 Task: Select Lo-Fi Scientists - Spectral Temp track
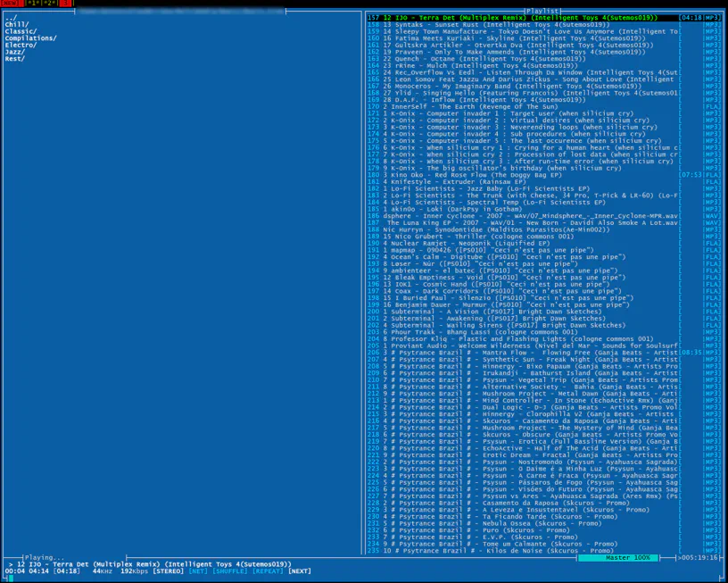pos(544,202)
